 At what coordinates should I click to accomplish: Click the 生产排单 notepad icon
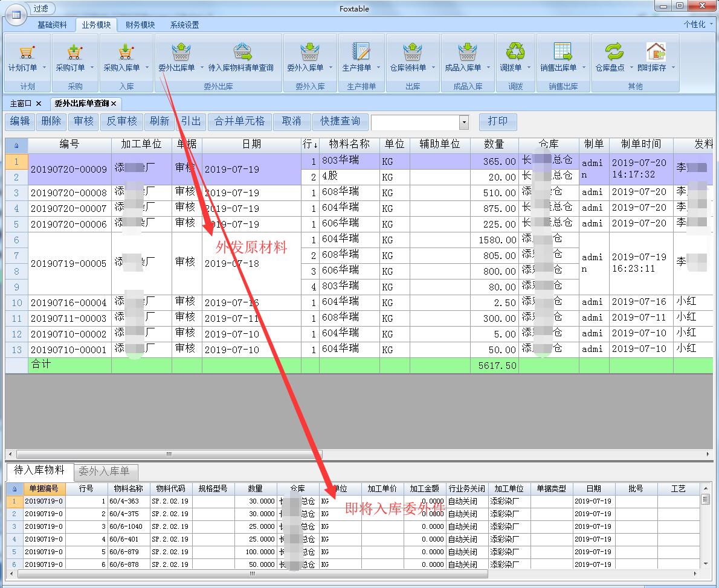pos(361,52)
